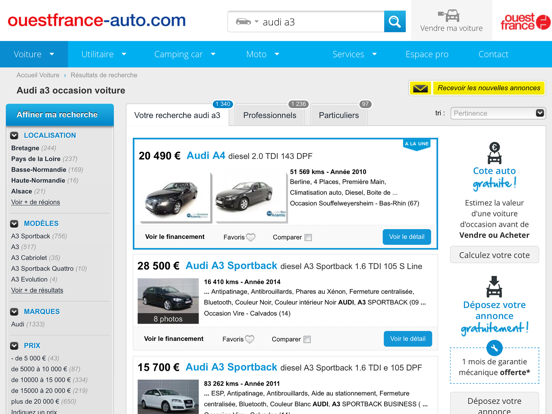The width and height of the screenshot is (552, 414).
Task: Switch to the Professionnels tab
Action: click(270, 115)
